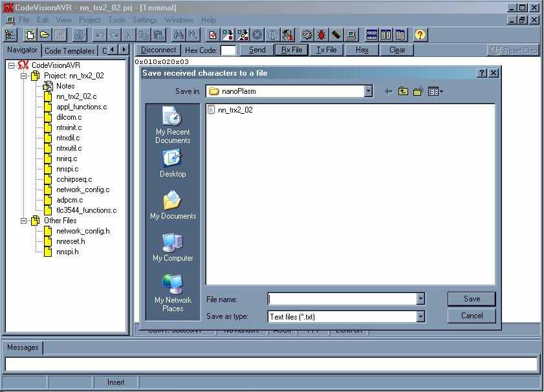The height and width of the screenshot is (392, 544).
Task: Select network_config.h under Other Files
Action: [83, 231]
